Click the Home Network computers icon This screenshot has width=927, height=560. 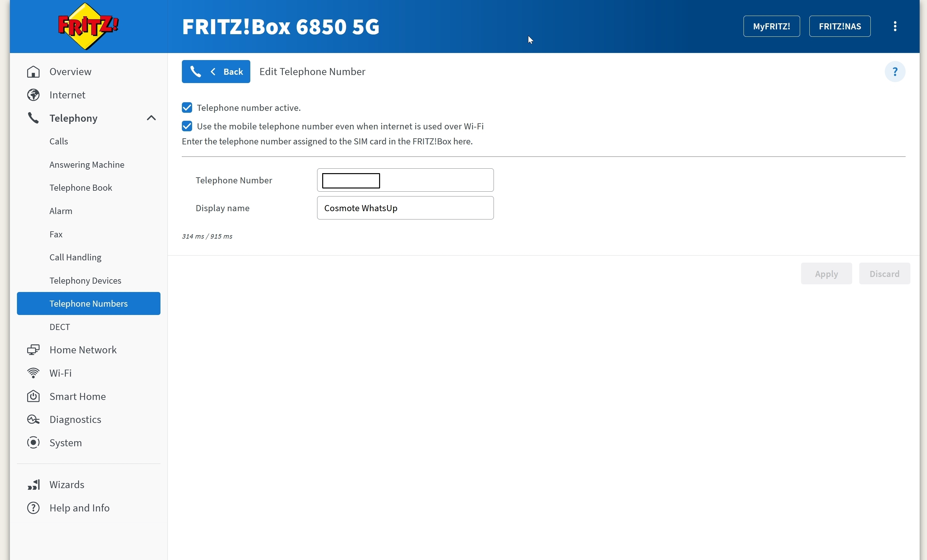[x=34, y=350]
